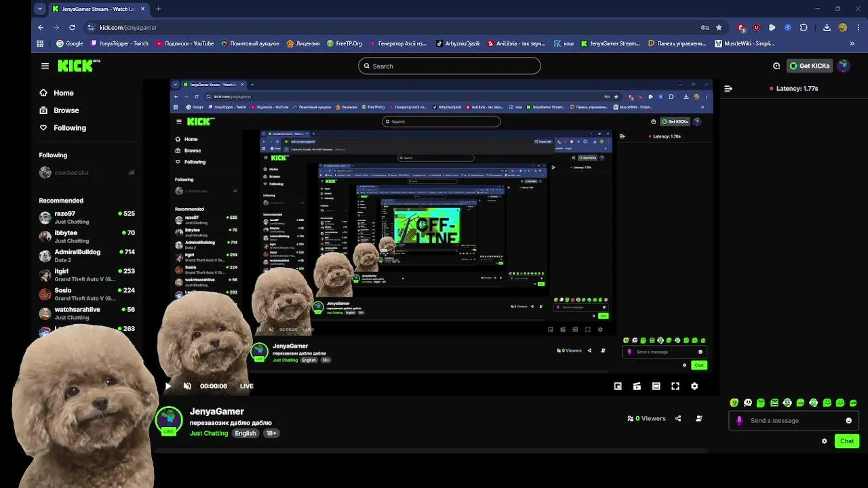
Task: Open a new browser tab
Action: 158,9
